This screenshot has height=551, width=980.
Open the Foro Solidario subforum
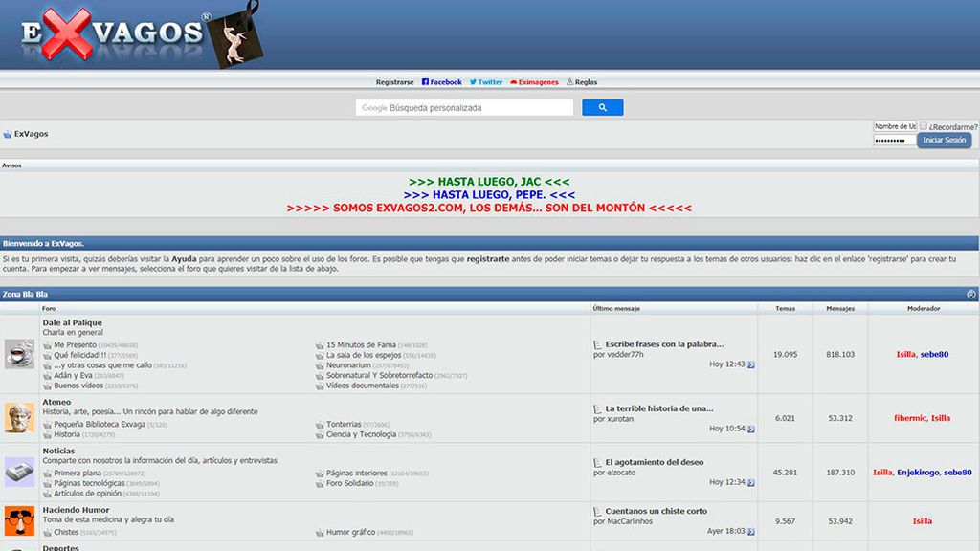[x=350, y=483]
